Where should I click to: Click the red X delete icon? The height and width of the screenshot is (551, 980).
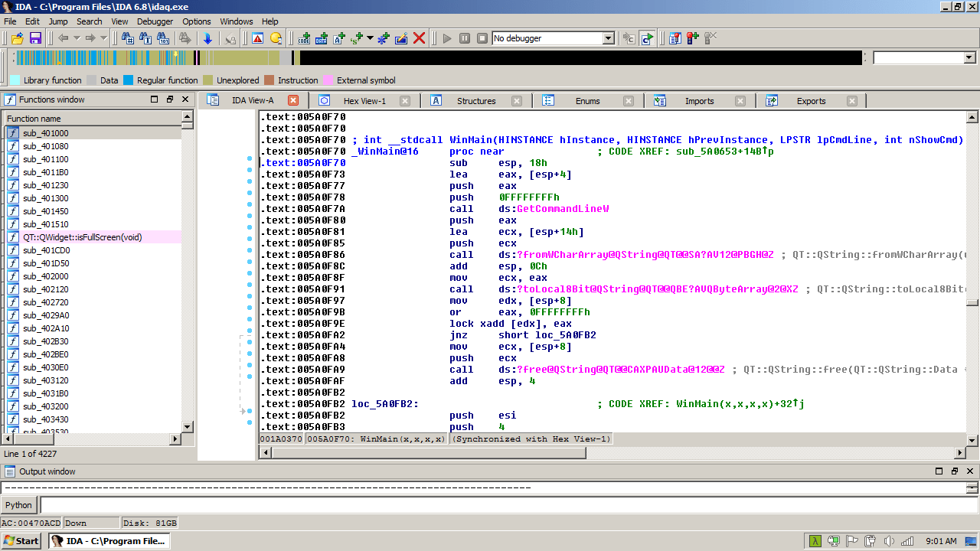(x=419, y=38)
